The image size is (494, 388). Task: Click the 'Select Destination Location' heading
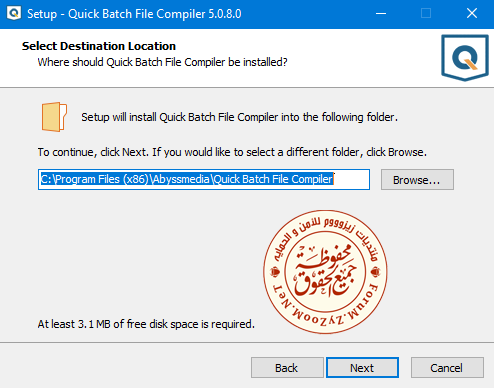(99, 46)
